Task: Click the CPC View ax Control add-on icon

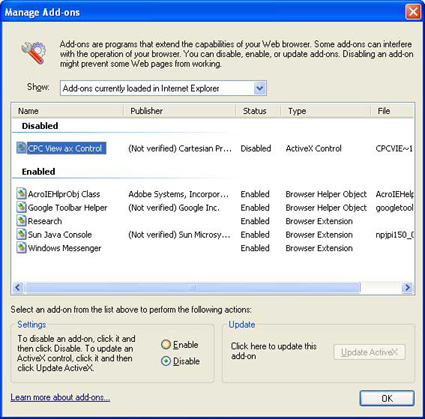Action: click(21, 148)
